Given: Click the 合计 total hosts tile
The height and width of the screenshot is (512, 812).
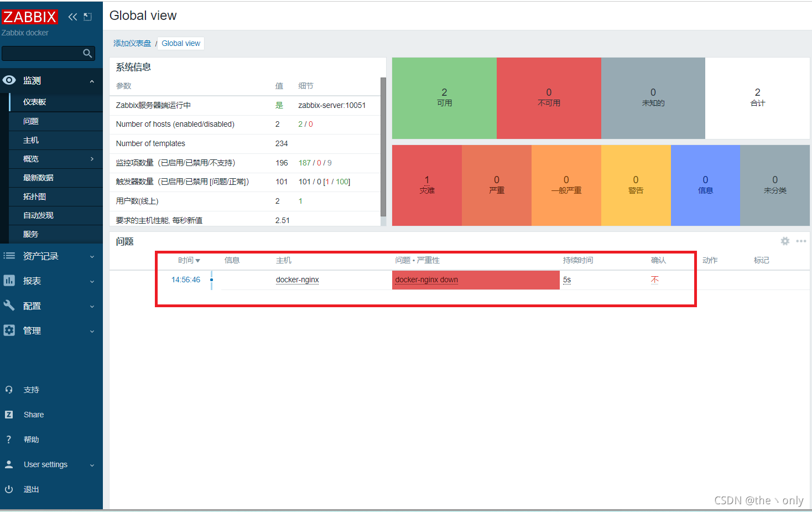Looking at the screenshot, I should [758, 98].
